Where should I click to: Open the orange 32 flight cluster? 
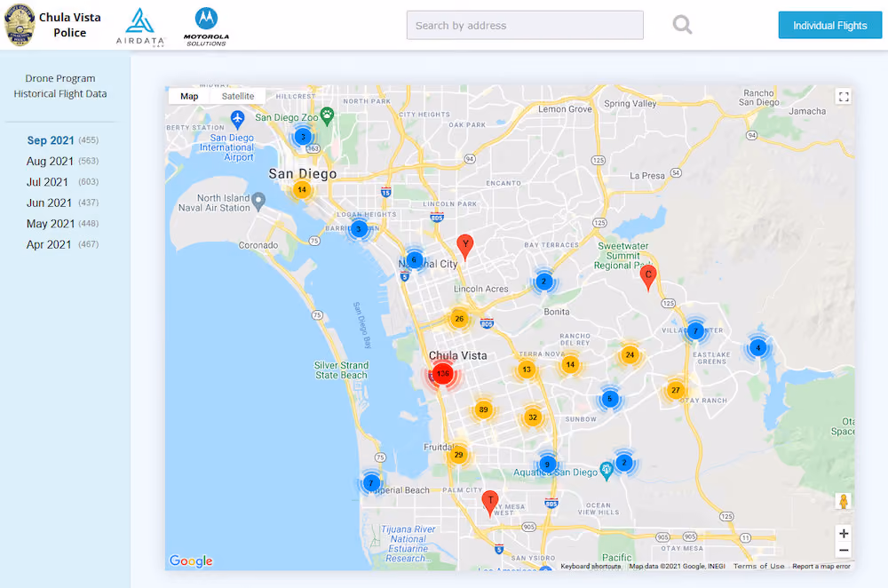(532, 417)
